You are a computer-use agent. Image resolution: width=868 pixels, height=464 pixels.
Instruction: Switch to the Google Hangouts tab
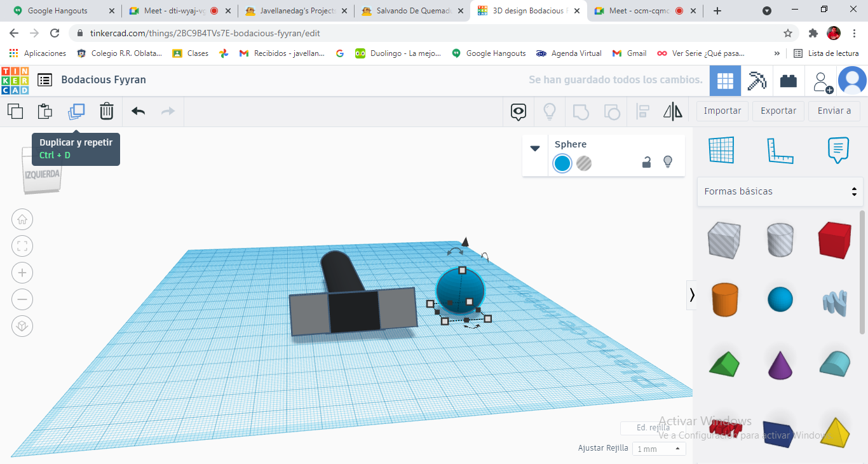click(x=63, y=11)
